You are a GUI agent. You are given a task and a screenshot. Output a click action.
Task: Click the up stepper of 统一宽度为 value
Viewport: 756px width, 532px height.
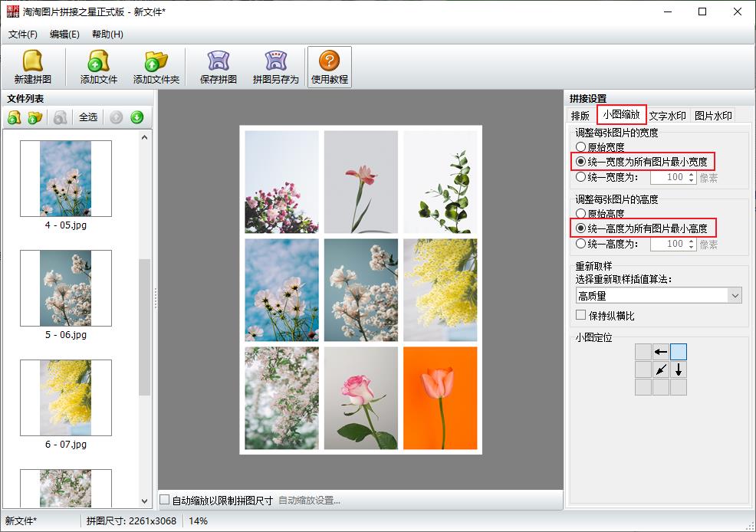click(692, 174)
